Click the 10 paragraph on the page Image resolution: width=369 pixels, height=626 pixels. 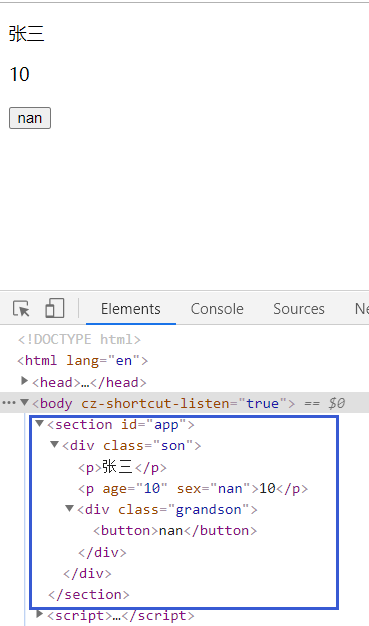(20, 74)
